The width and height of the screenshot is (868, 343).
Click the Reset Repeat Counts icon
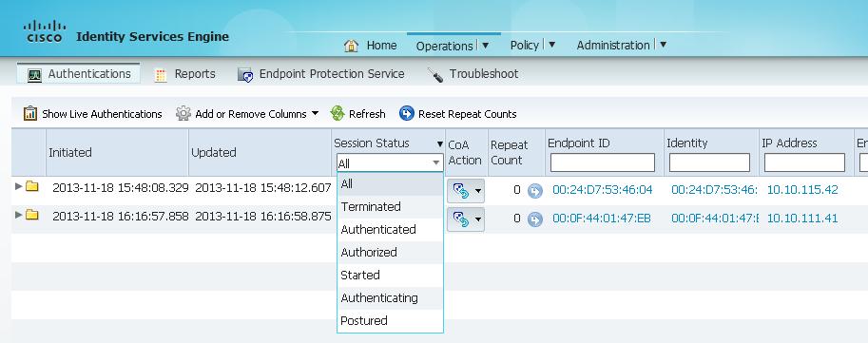pyautogui.click(x=406, y=113)
